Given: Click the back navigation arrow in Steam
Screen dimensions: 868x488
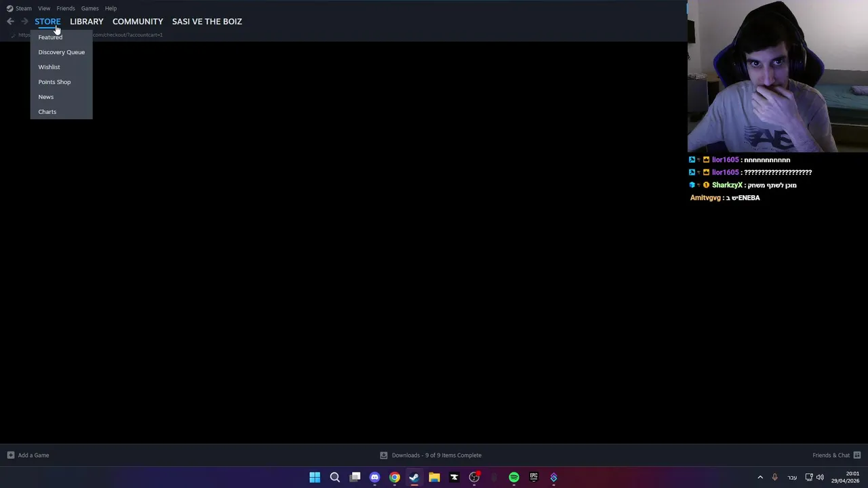Looking at the screenshot, I should pos(10,22).
